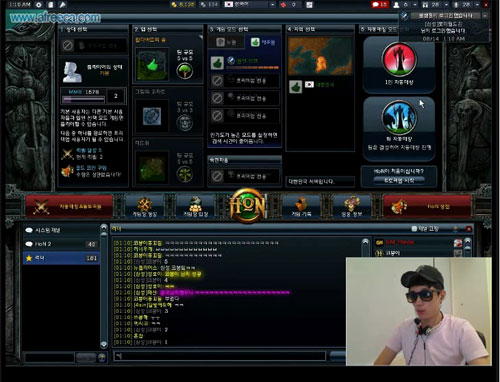The image size is (500, 382).
Task: Click the central HoN logo orb
Action: click(x=247, y=206)
